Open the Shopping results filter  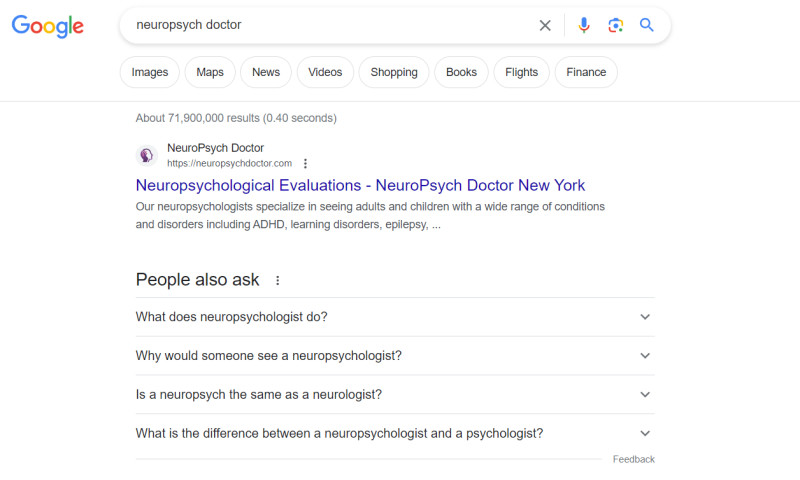[394, 72]
